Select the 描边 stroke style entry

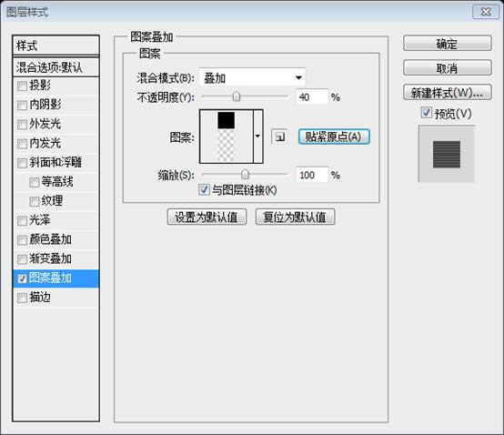click(x=55, y=298)
